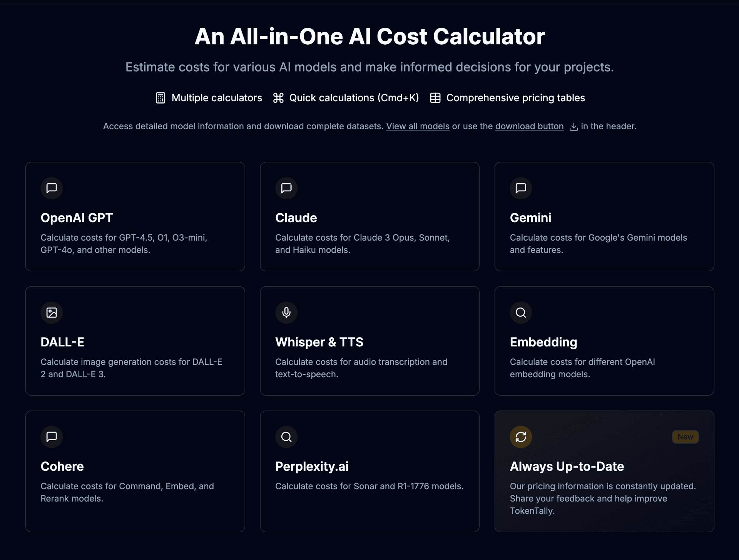
Task: Click the New badge on Always Up-to-Date
Action: point(685,437)
